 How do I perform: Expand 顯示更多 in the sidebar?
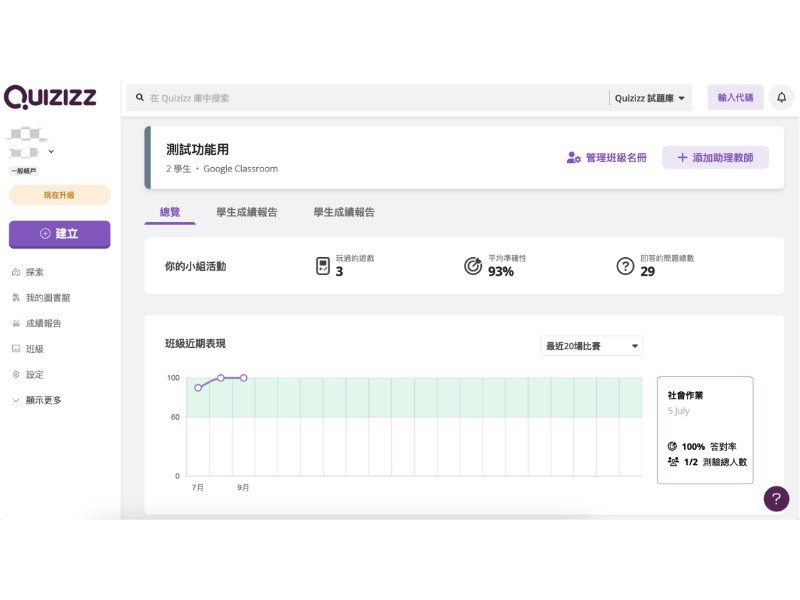tap(43, 400)
